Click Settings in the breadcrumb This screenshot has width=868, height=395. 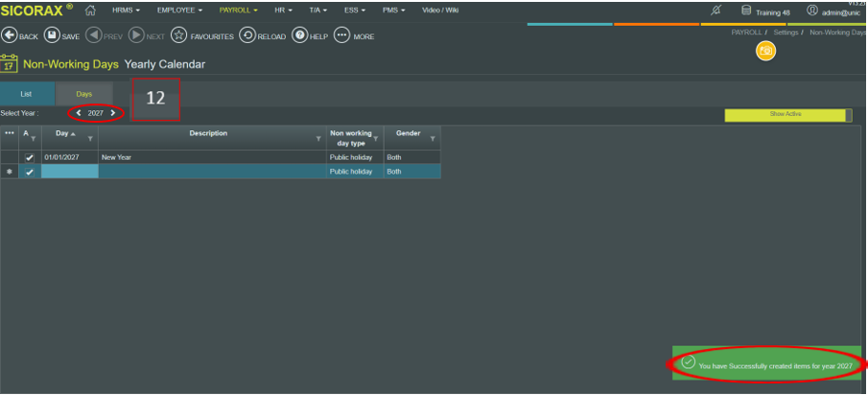click(786, 32)
